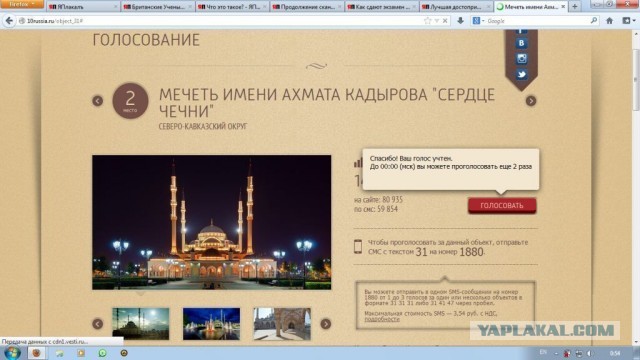640x360 pixels.
Task: Switch to the "Британские Учены..." tab
Action: (x=158, y=7)
